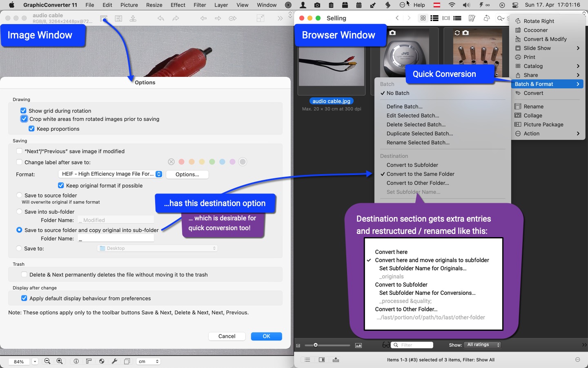Open the HEIF Format popup menu

point(111,174)
